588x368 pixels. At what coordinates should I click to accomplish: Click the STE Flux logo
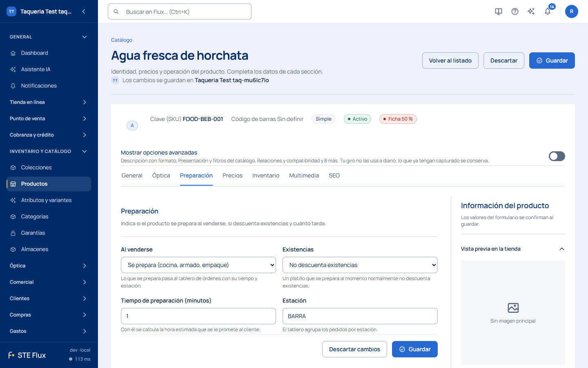tap(27, 355)
